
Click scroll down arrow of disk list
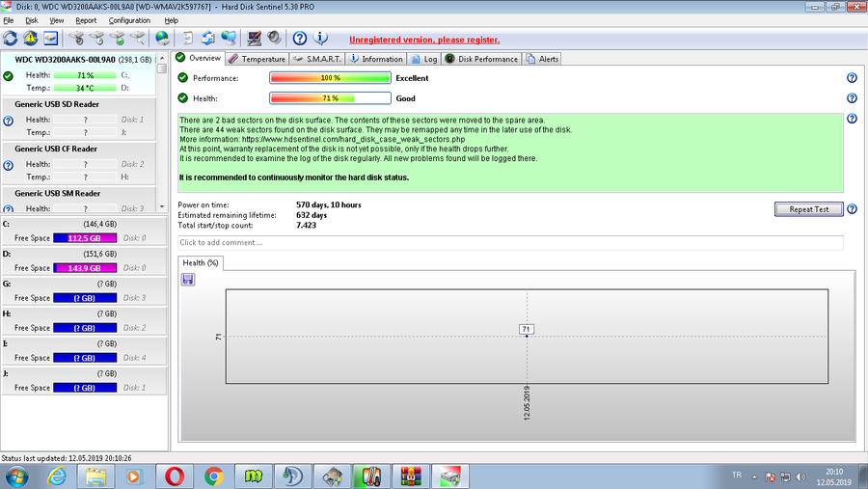(x=162, y=207)
